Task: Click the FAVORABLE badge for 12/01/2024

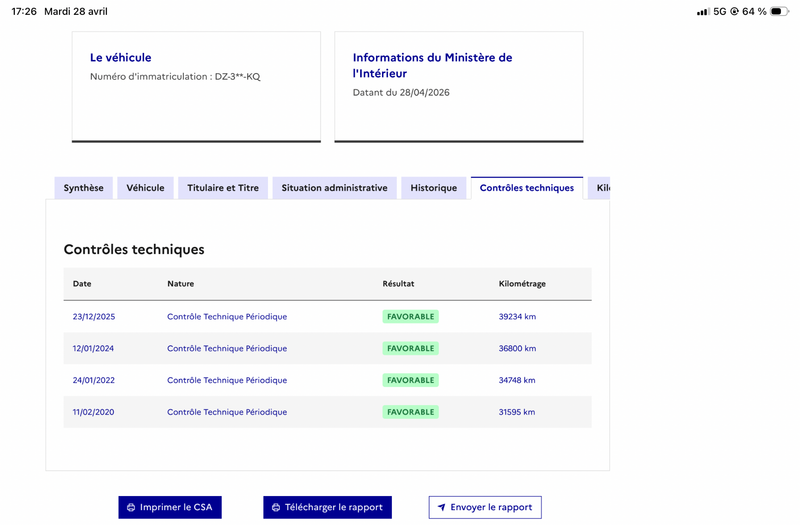Action: click(410, 349)
